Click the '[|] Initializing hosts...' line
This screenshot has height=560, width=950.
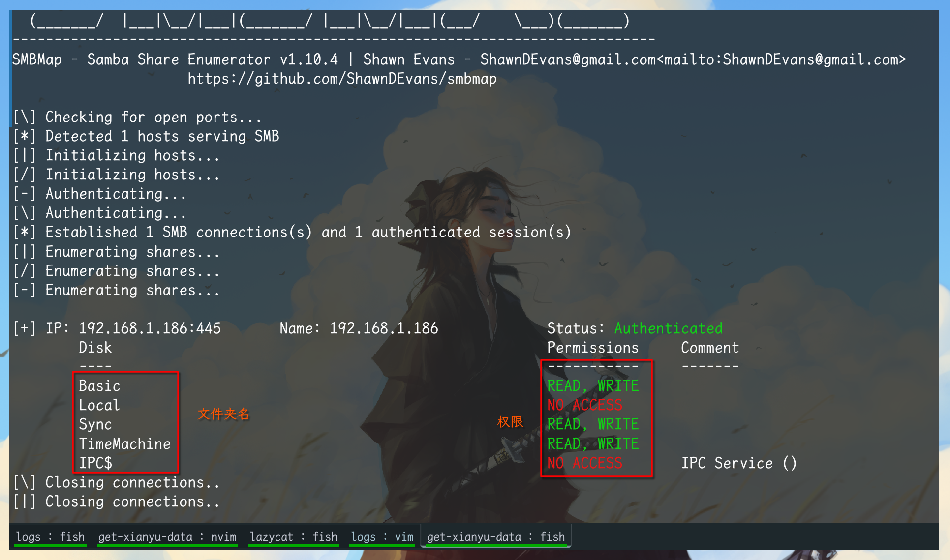point(116,155)
